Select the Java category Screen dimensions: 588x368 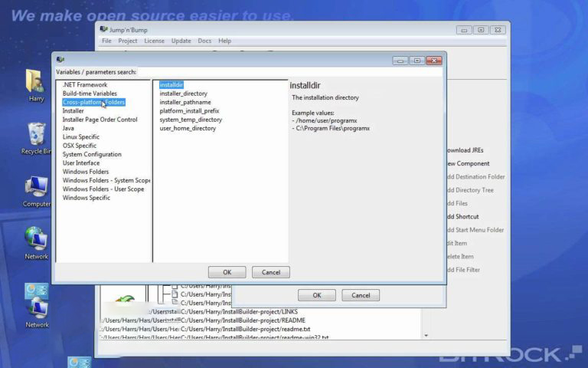pyautogui.click(x=68, y=128)
